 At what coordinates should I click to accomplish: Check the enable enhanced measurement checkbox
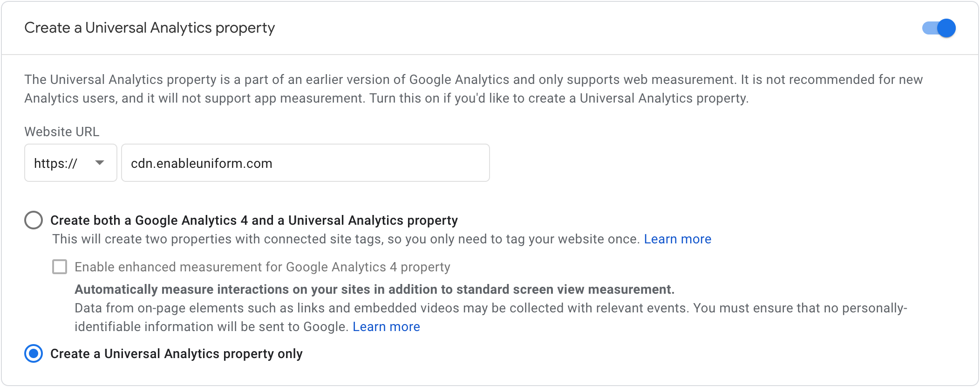pos(60,267)
